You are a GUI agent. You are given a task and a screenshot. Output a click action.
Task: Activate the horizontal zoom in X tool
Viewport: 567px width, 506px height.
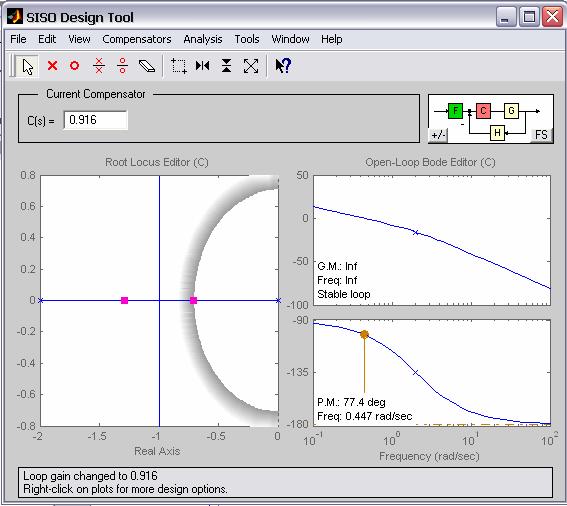click(x=202, y=66)
